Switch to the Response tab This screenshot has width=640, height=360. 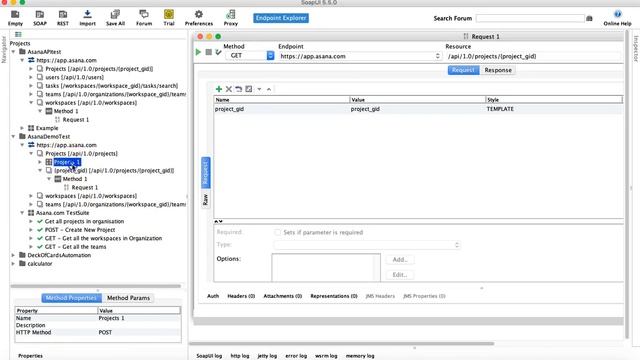[x=498, y=70]
